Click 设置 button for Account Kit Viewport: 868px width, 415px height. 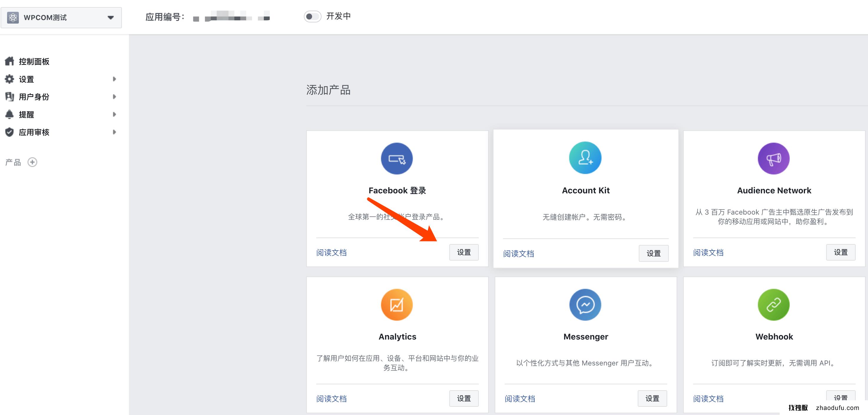coord(653,253)
